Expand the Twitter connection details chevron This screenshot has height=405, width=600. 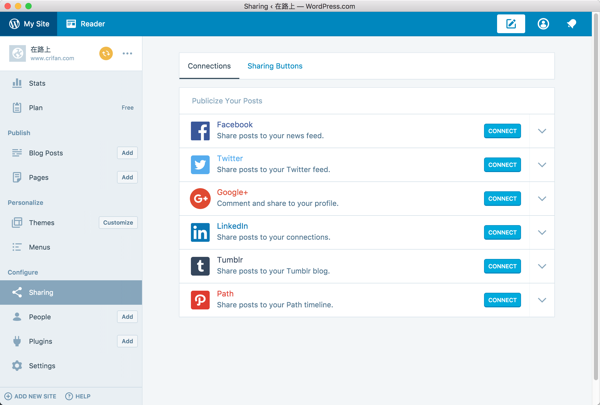542,165
